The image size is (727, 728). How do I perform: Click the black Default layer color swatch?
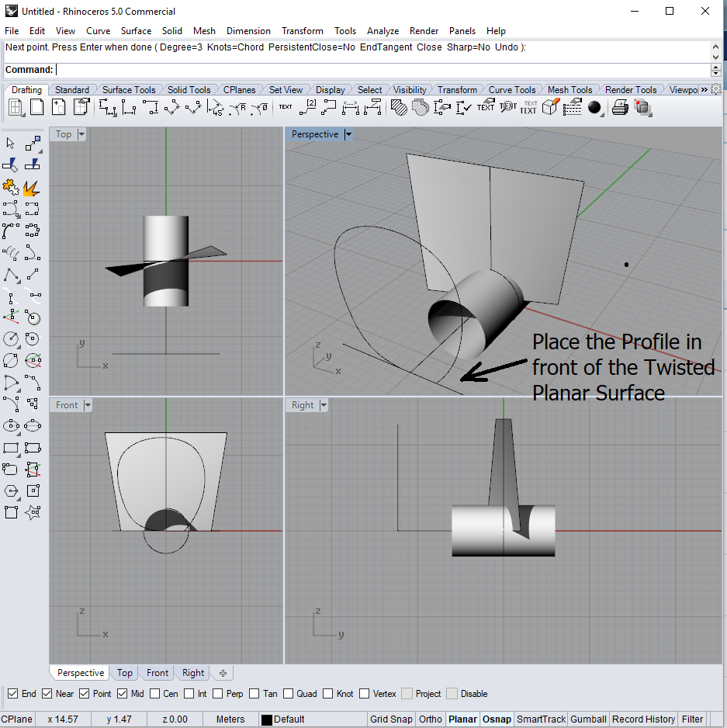[x=266, y=719]
